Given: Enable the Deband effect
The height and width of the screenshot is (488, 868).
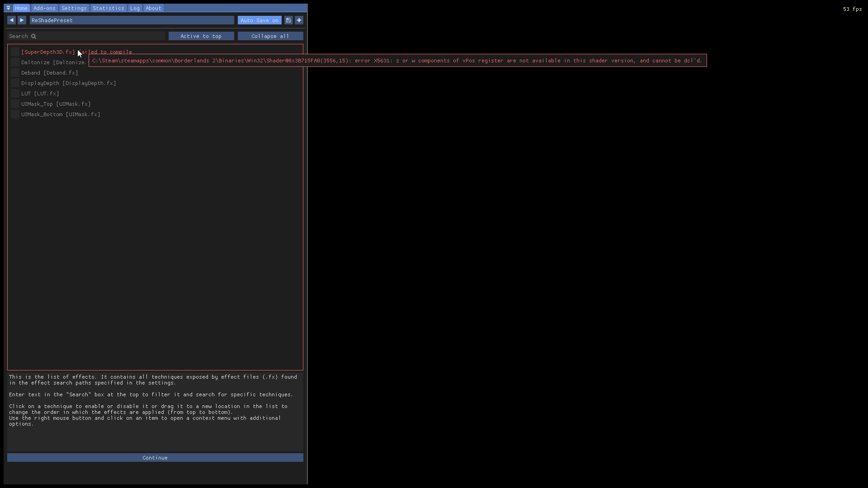Looking at the screenshot, I should 15,72.
